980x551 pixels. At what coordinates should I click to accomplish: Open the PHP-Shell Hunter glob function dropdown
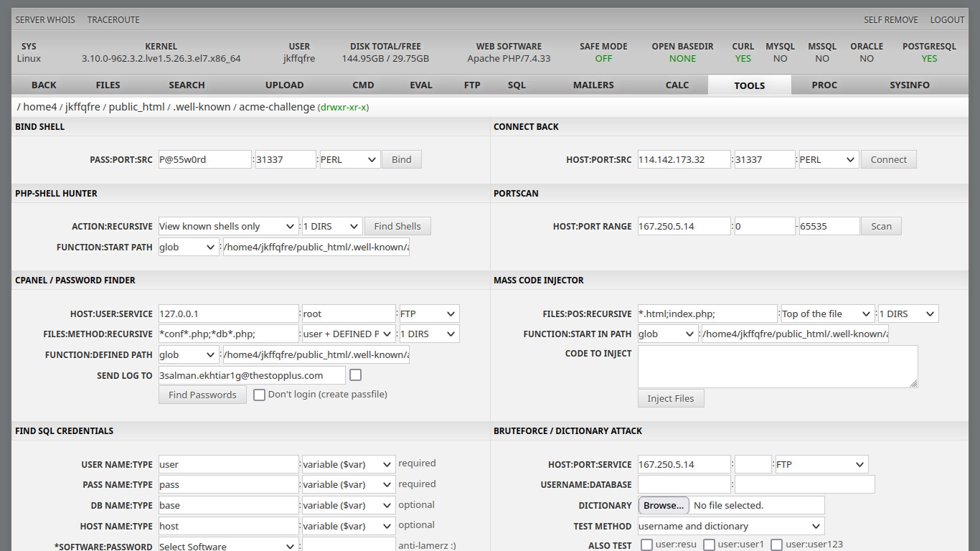(188, 247)
